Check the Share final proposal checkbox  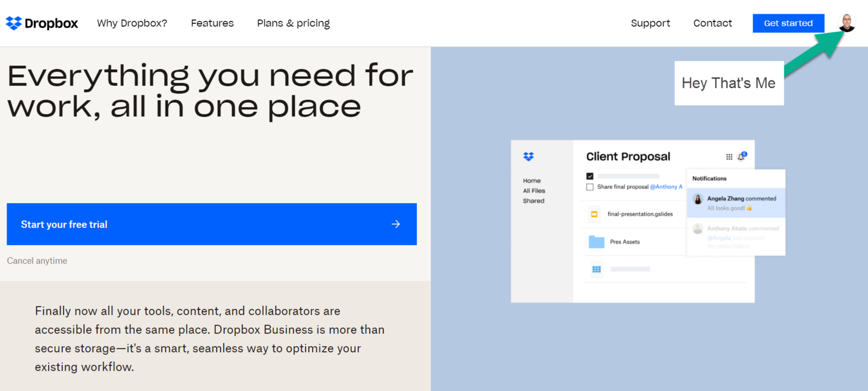590,187
